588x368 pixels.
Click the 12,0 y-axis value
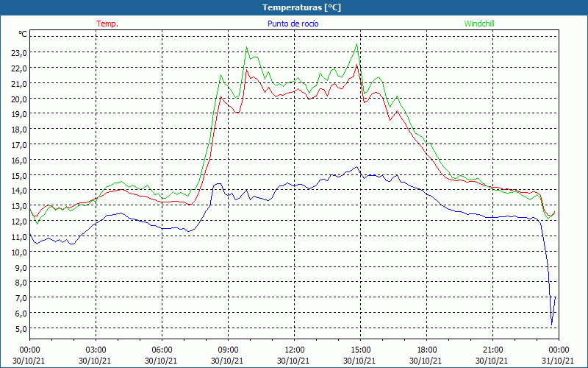click(19, 222)
